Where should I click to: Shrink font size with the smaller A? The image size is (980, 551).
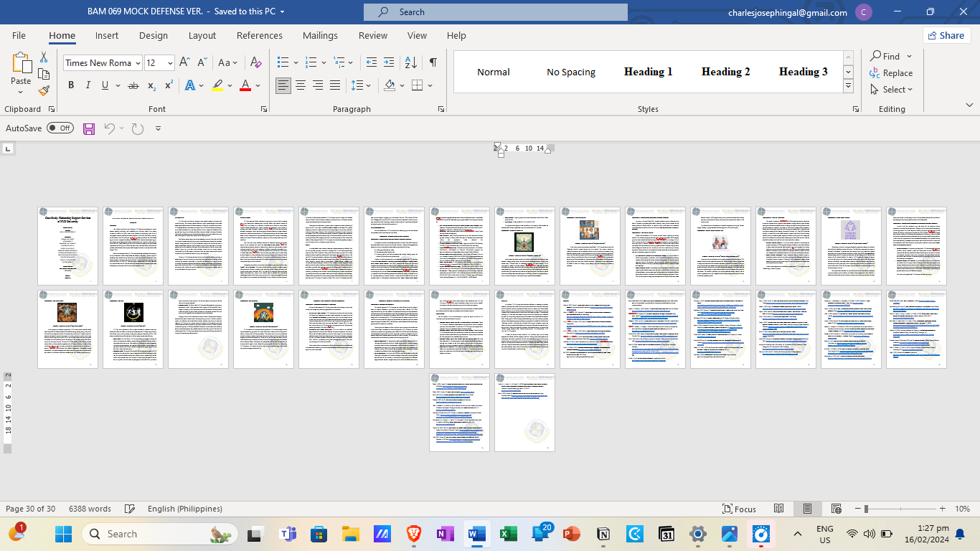click(x=201, y=62)
